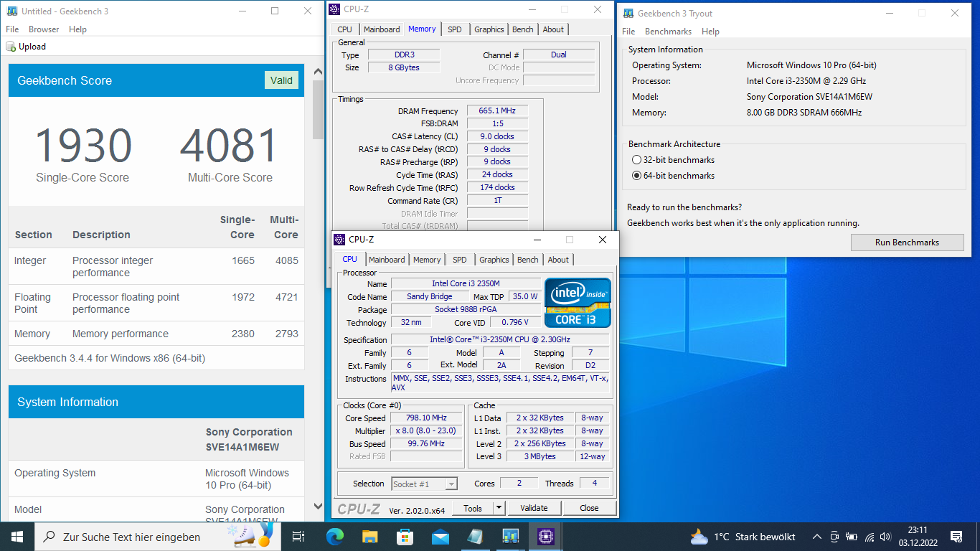980x551 pixels.
Task: Switch to Graphics tab in rear CPU-Z
Action: [489, 29]
